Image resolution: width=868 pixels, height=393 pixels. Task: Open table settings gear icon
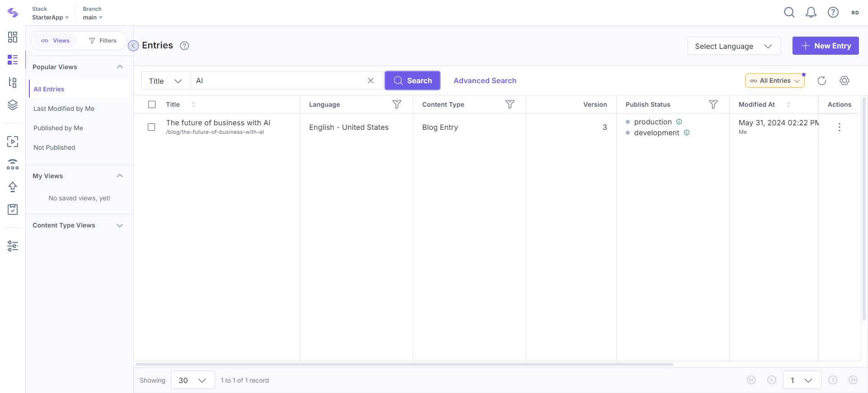[x=844, y=80]
